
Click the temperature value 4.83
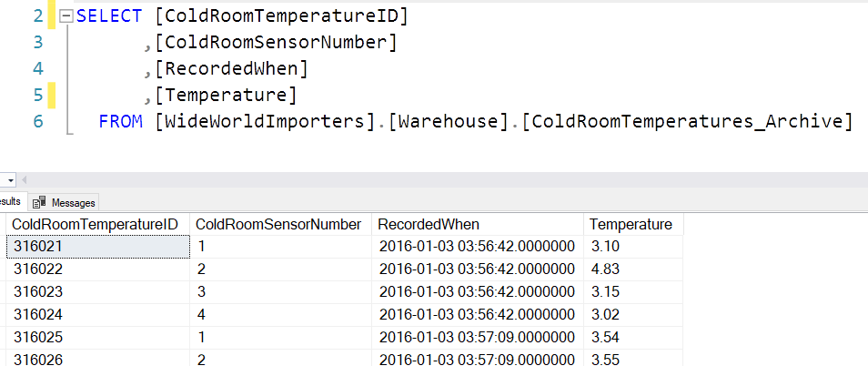point(605,269)
